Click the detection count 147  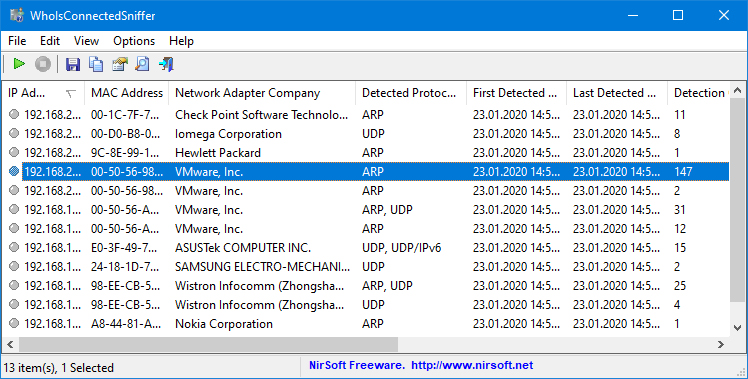click(x=683, y=172)
